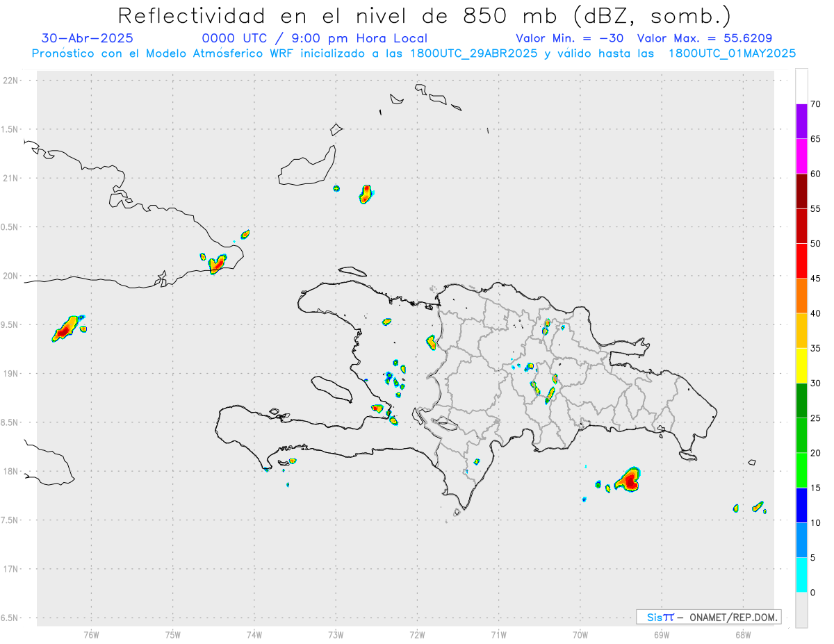The height and width of the screenshot is (644, 834).
Task: Click the purple 65–70 dBZ colorbar segment
Action: click(x=801, y=122)
